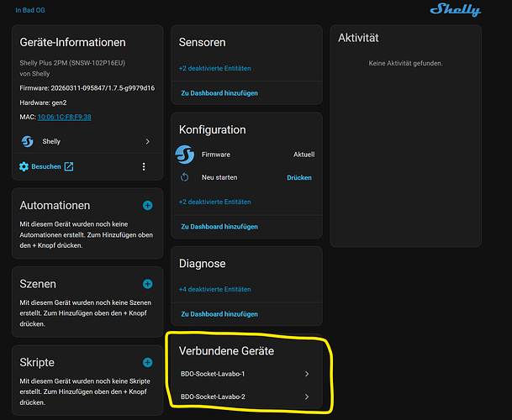Screen dimensions: 512x420
Task: Click the Shelly logo at top right
Action: point(456,10)
